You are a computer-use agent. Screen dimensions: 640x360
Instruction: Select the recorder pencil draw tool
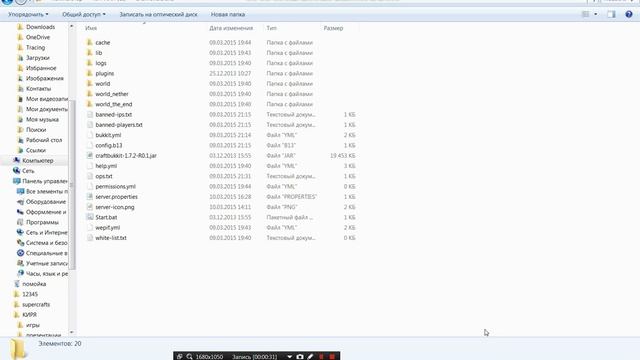click(311, 356)
